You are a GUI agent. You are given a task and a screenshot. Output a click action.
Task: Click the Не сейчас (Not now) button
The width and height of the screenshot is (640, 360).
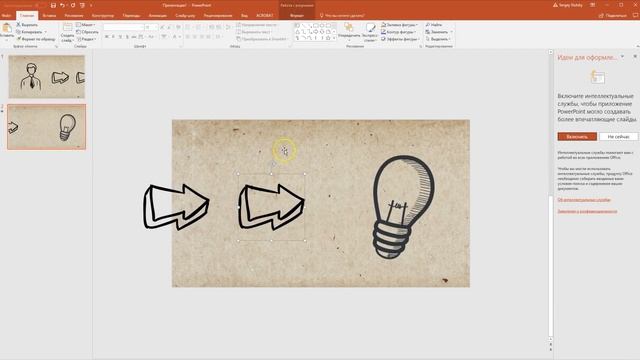[618, 137]
